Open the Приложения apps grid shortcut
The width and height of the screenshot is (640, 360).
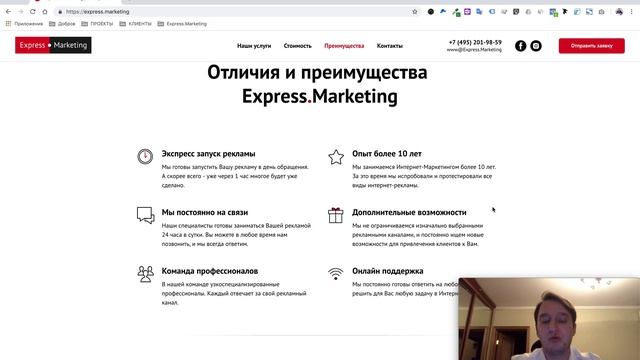pos(24,24)
